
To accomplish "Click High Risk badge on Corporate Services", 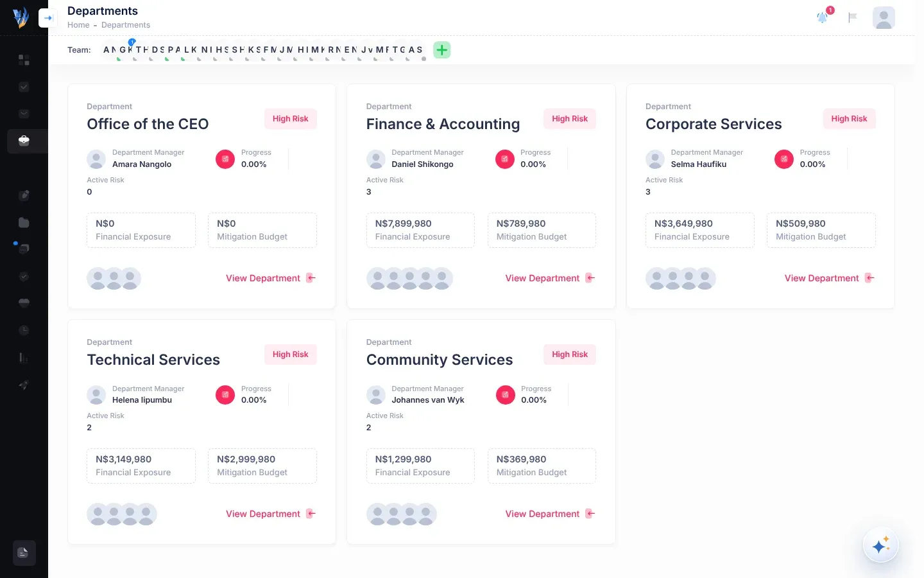I will click(849, 119).
